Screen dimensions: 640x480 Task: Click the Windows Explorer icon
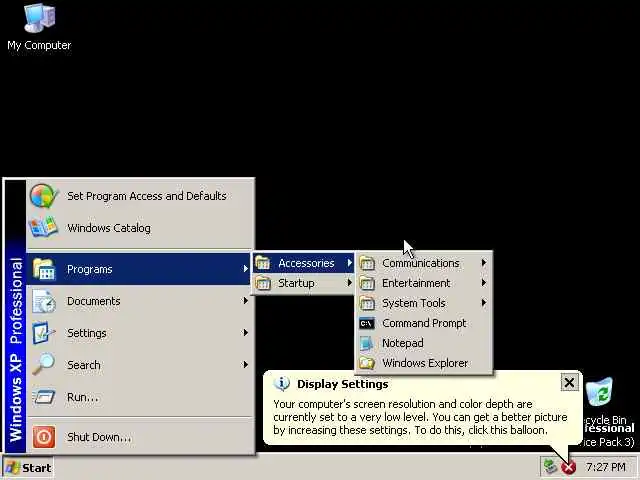367,363
